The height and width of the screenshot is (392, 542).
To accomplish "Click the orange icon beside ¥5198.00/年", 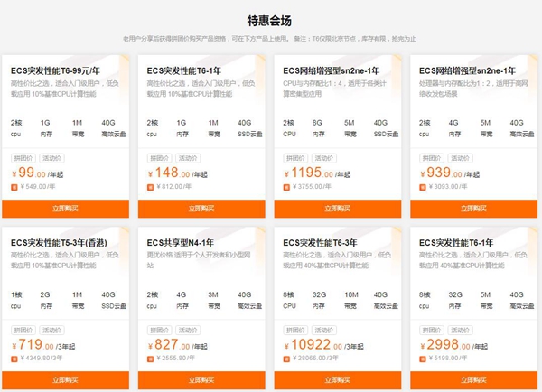I will (423, 359).
